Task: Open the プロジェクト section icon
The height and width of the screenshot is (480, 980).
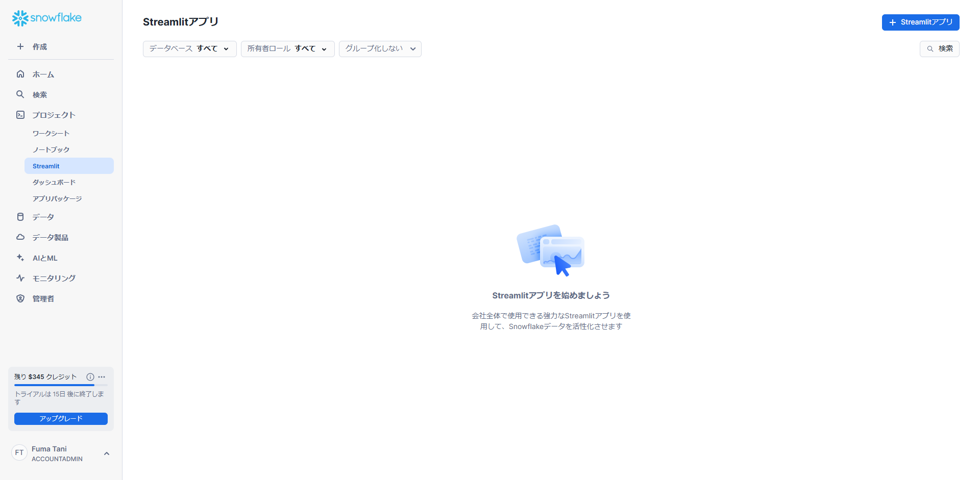Action: pyautogui.click(x=20, y=115)
